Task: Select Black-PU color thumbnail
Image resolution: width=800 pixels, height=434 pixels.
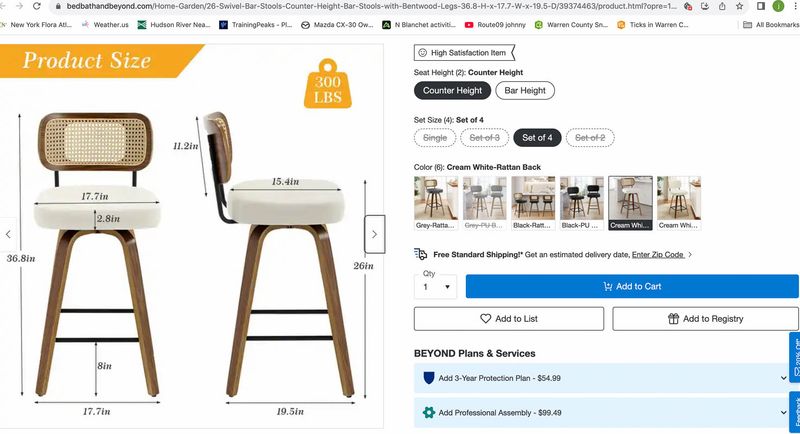Action: [x=582, y=203]
